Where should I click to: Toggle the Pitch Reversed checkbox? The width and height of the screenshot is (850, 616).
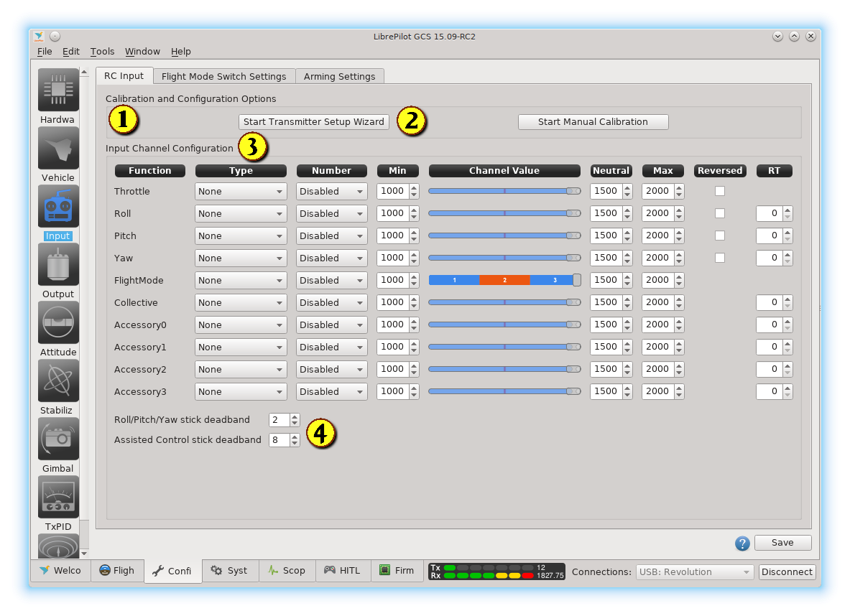(720, 235)
